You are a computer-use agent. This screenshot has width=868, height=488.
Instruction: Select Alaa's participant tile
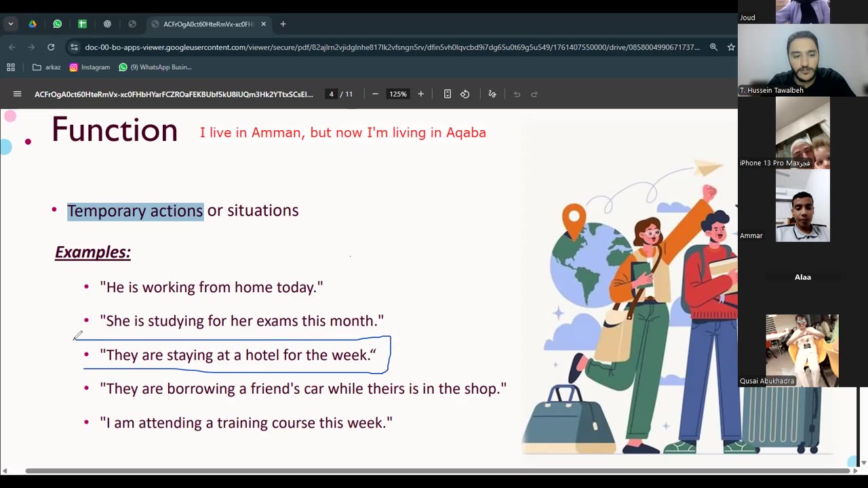click(803, 277)
